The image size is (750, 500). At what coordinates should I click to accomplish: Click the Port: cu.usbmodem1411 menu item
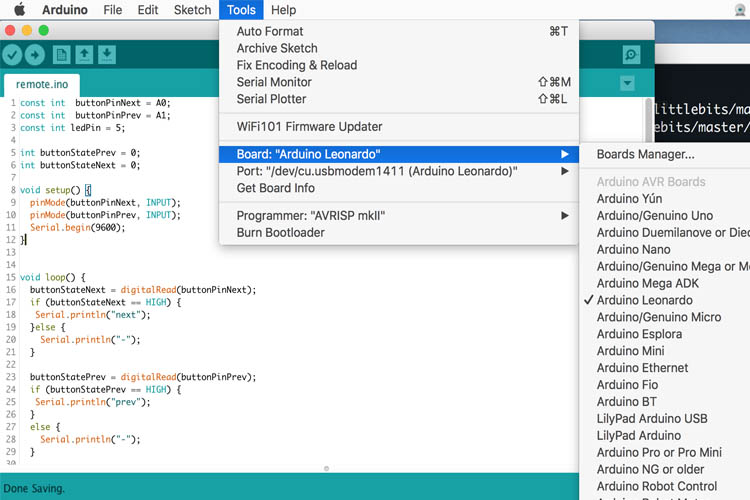click(399, 171)
